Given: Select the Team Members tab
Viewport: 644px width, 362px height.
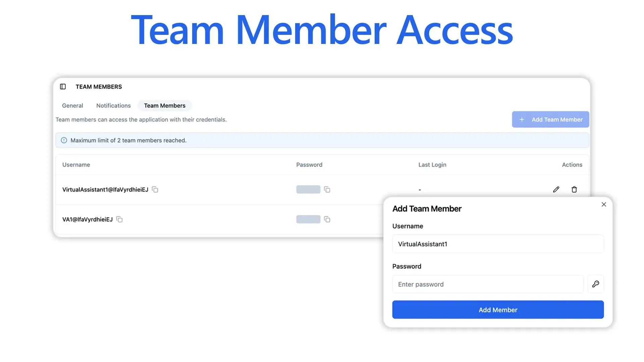Looking at the screenshot, I should (164, 106).
